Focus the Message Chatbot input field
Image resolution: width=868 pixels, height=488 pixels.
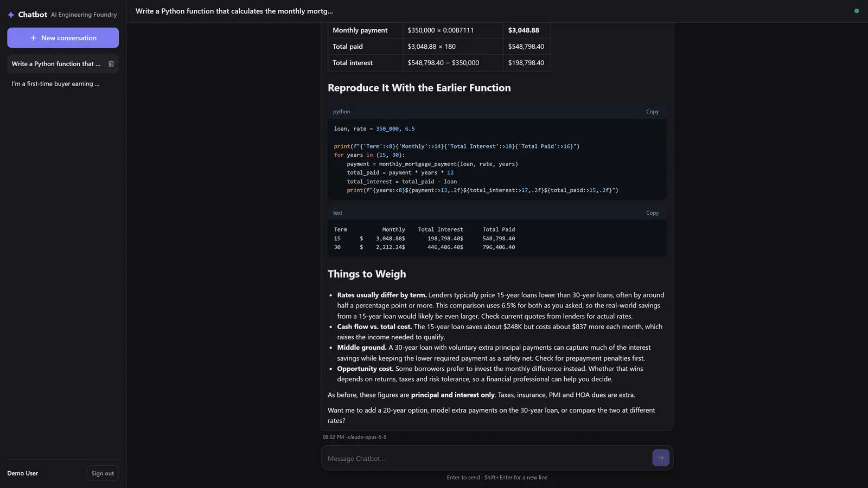(487, 458)
